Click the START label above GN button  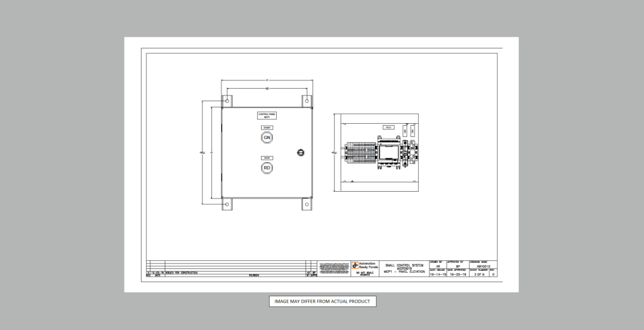pyautogui.click(x=267, y=128)
